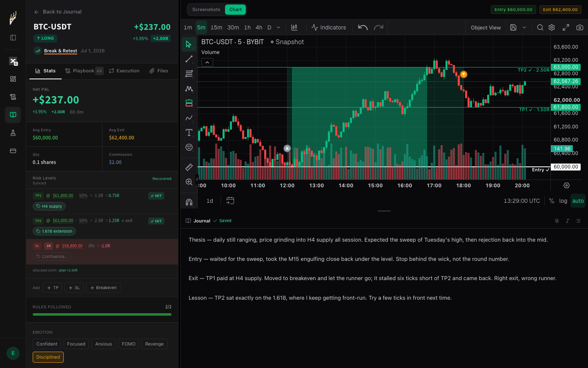This screenshot has width=588, height=368.
Task: Open the save layout dropdown arrow
Action: point(524,27)
